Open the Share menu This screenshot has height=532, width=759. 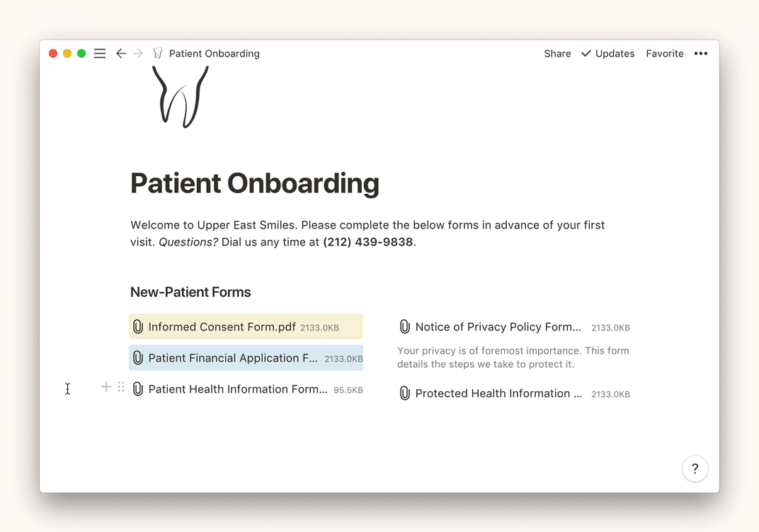coord(557,54)
